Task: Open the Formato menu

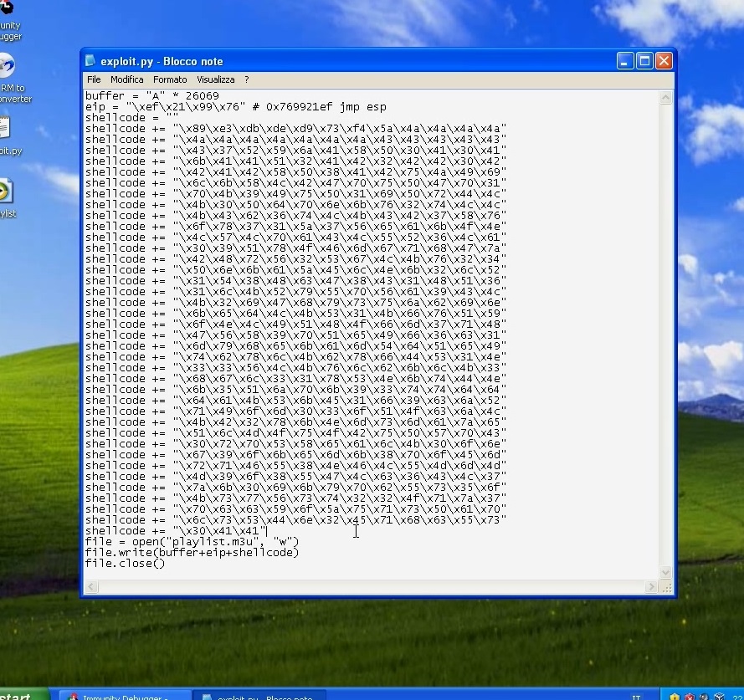Action: pos(170,79)
